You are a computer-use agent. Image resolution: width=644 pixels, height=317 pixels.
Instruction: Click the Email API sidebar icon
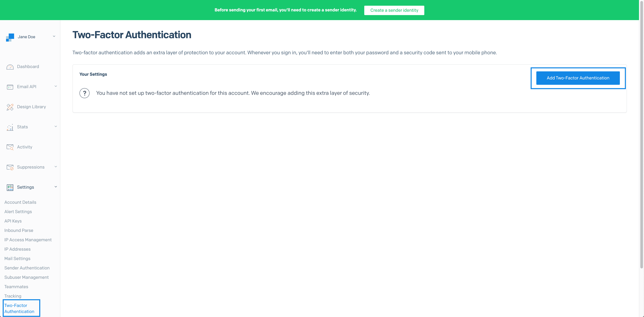(x=10, y=87)
